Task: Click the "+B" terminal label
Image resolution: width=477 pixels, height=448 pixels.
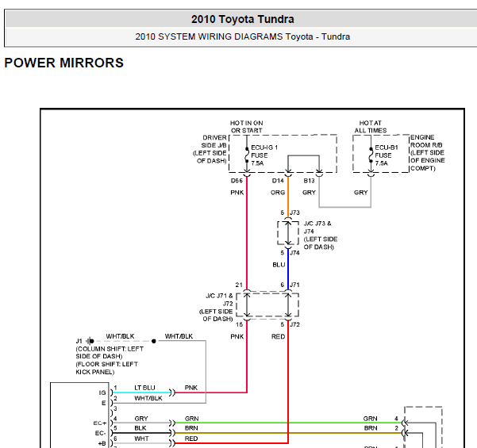Action: [x=102, y=444]
